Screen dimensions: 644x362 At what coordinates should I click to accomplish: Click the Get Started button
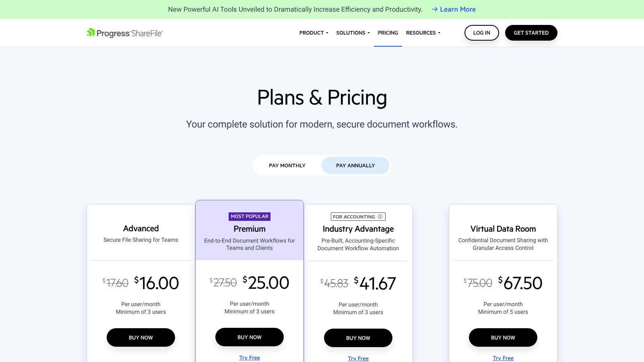(531, 33)
